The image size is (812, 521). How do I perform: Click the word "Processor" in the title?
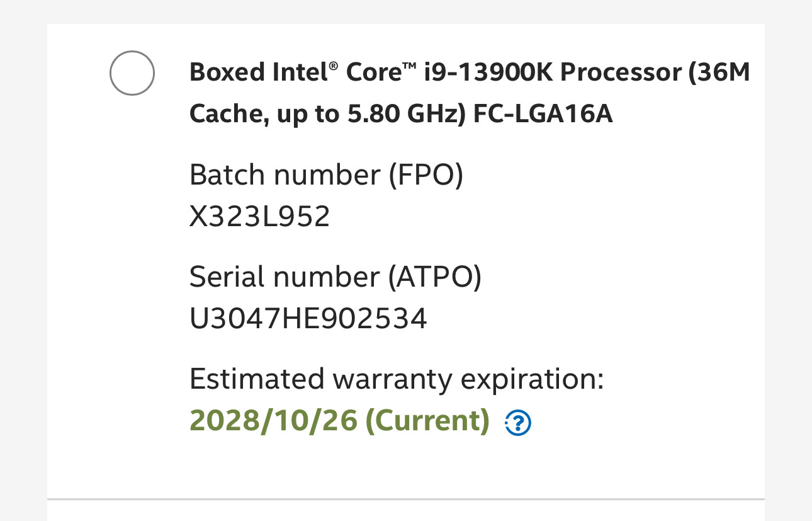click(x=620, y=73)
